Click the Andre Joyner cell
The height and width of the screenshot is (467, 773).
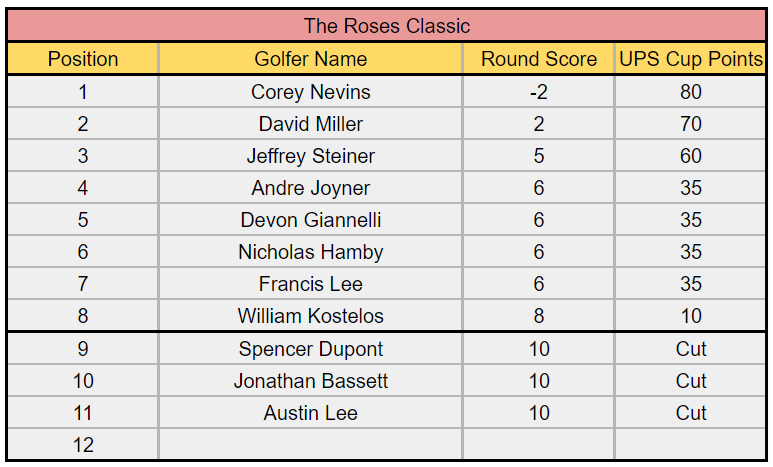coord(310,188)
